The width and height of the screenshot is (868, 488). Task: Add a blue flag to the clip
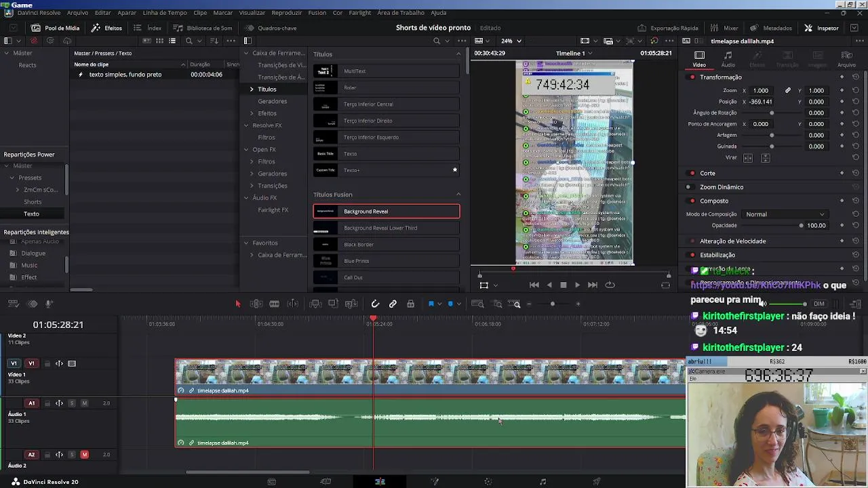click(431, 304)
